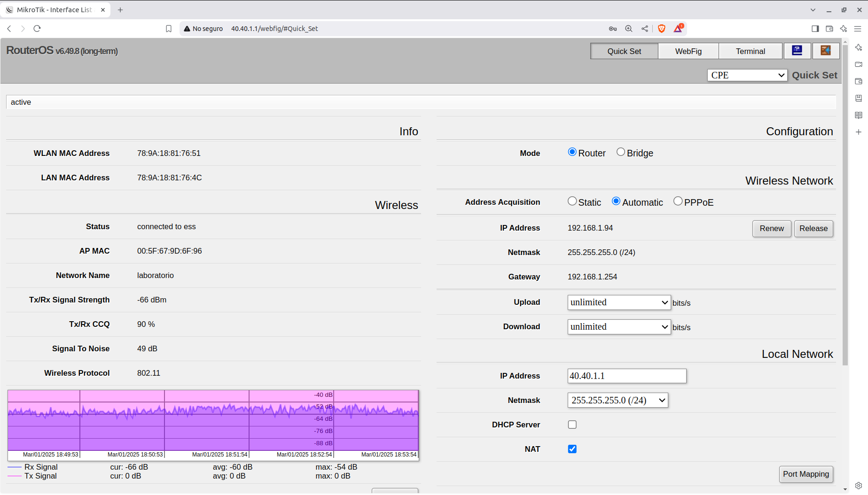Open saved passwords key icon

click(x=613, y=29)
